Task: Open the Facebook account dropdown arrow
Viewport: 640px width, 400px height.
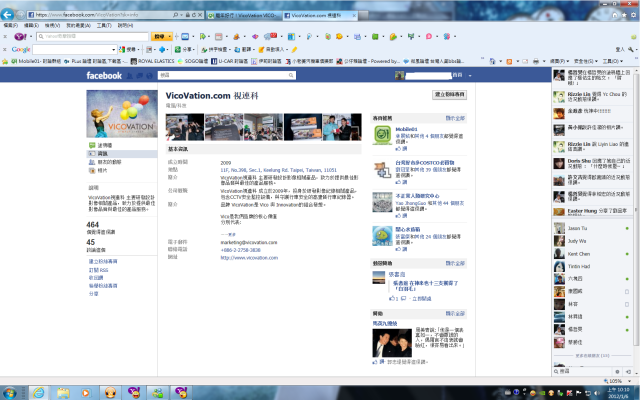Action: point(470,76)
